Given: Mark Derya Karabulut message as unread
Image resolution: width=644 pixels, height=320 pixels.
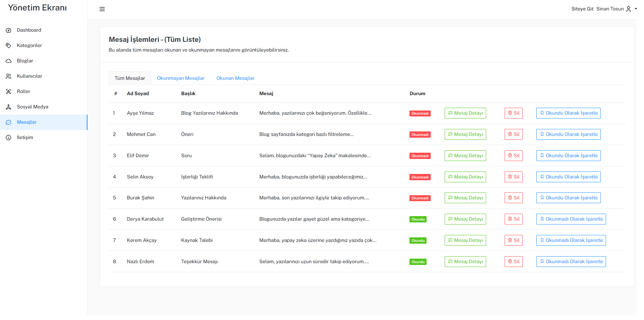Looking at the screenshot, I should tap(571, 219).
